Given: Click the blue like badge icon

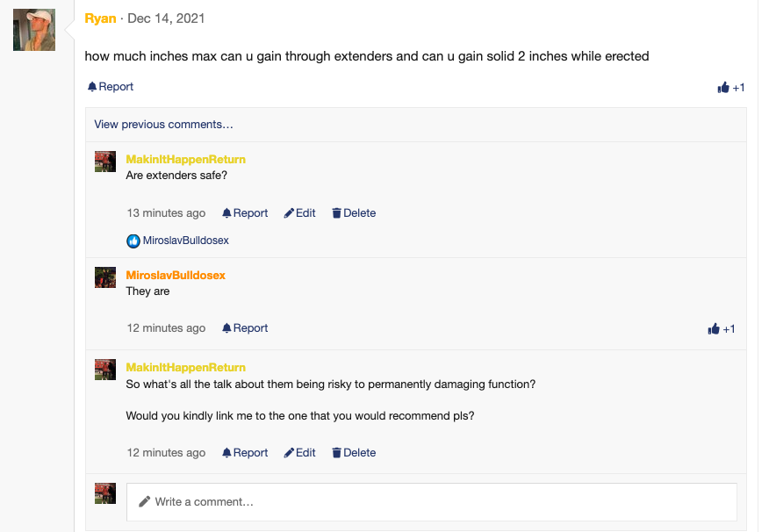Looking at the screenshot, I should click(x=133, y=241).
